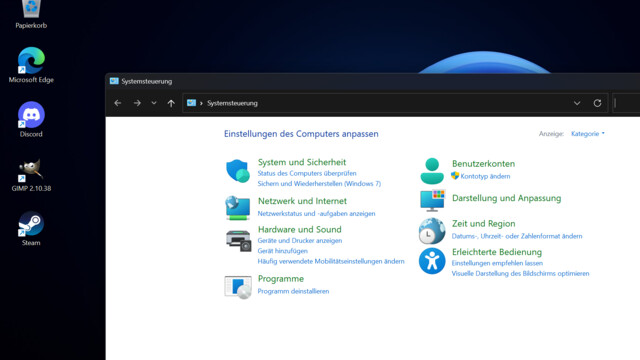This screenshot has height=360, width=640.
Task: Click the Erleichterte Bedienung accessibility icon
Action: coord(432,261)
